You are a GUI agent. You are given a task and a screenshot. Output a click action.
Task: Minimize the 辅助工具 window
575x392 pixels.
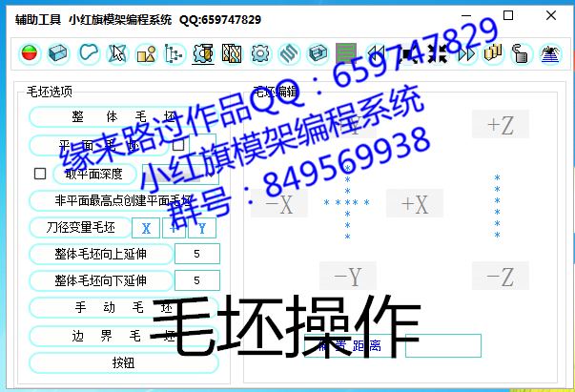466,16
